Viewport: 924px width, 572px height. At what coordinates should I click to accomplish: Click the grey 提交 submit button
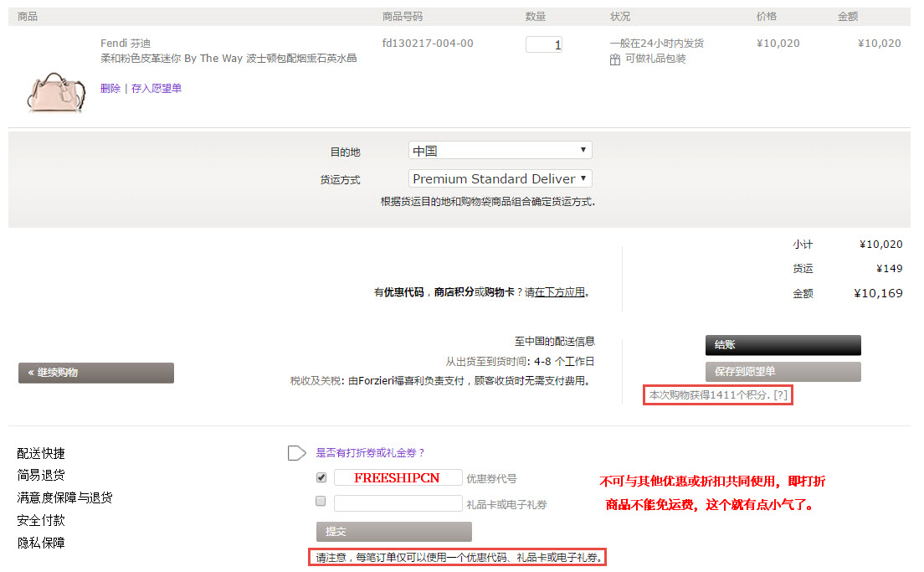(393, 531)
